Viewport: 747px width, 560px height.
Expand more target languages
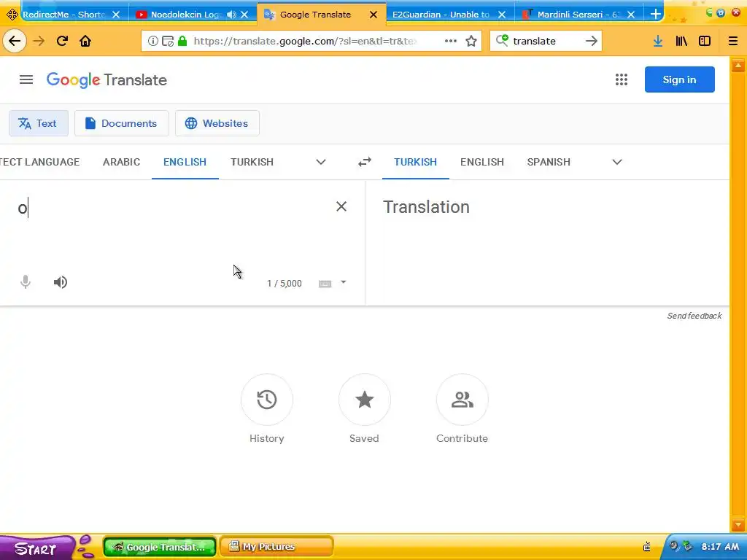coord(617,162)
